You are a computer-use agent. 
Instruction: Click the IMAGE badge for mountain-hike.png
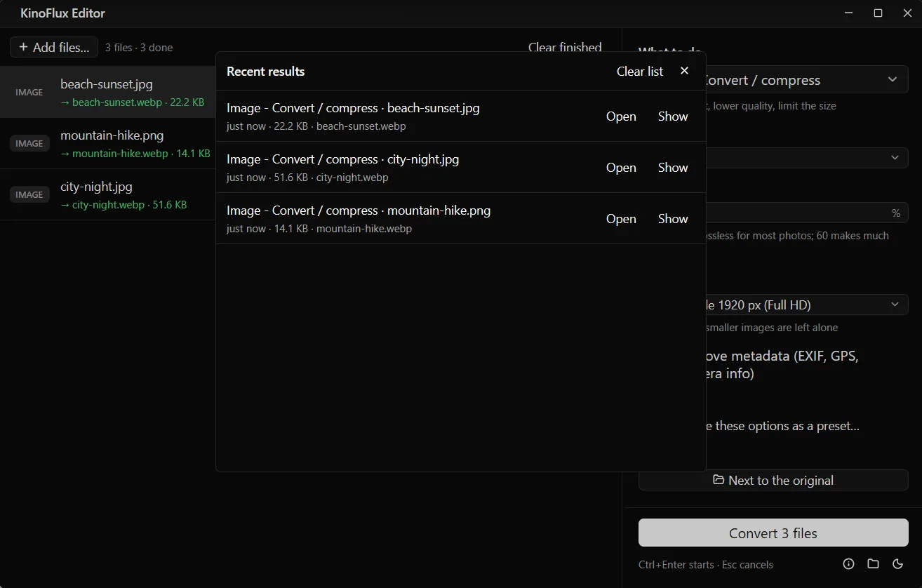coord(29,143)
